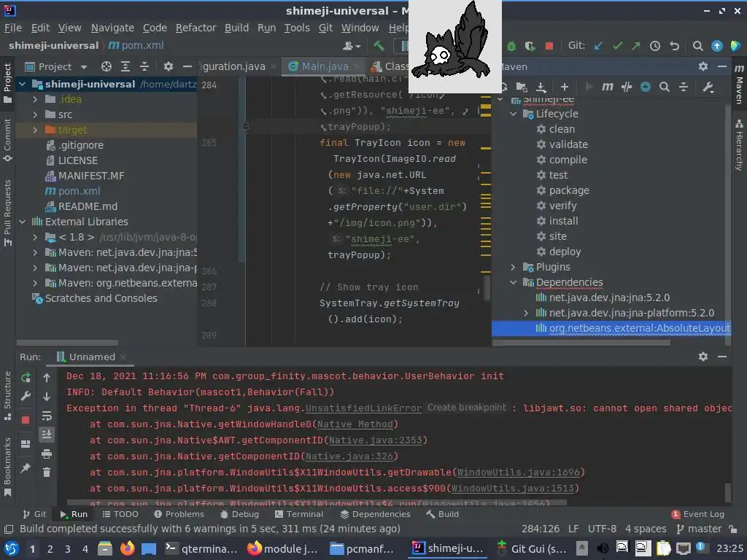Click UnsatisfiedLinkError link in console
This screenshot has height=560, width=747.
click(x=363, y=408)
